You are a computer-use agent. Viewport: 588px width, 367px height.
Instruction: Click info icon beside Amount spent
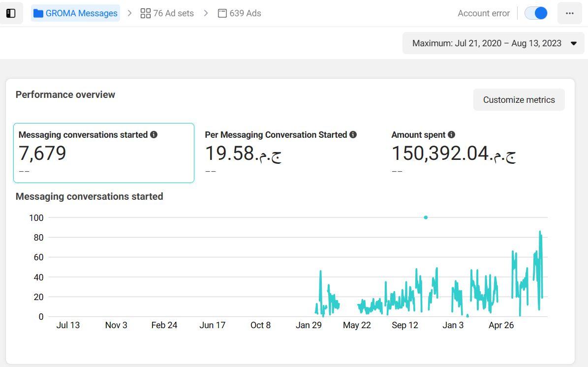click(x=452, y=134)
